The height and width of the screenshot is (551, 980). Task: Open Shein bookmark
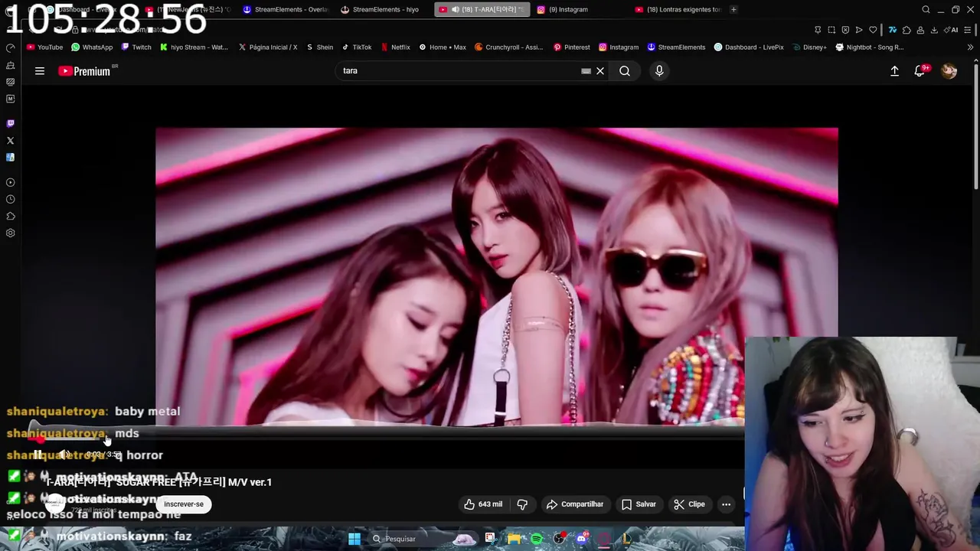[x=319, y=47]
